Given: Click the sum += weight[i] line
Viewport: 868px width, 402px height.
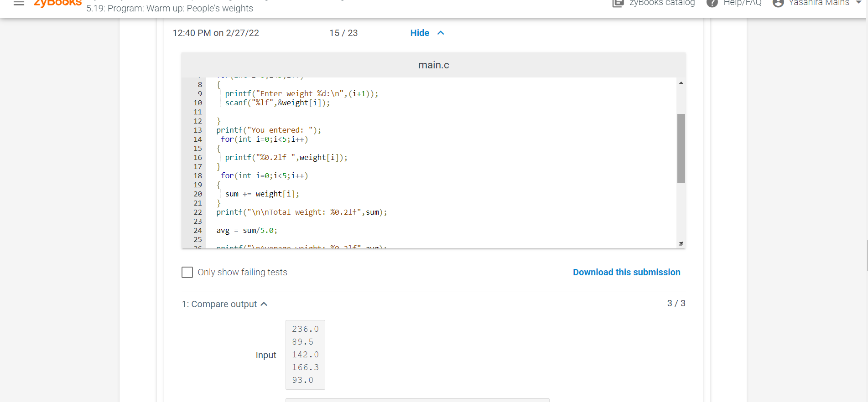Looking at the screenshot, I should [x=262, y=194].
